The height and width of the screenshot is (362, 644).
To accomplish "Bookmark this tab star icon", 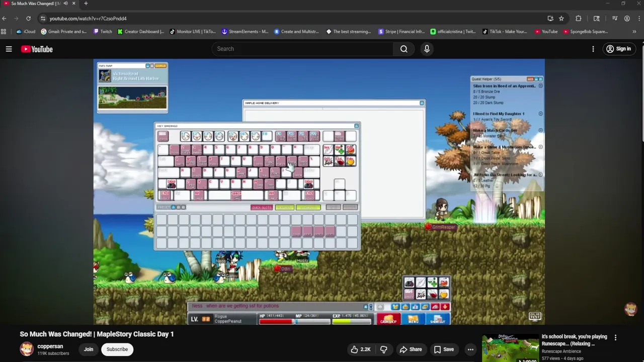I will (561, 19).
